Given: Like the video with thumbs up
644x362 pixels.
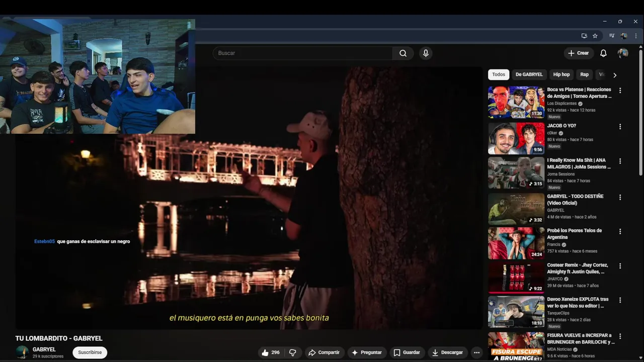Looking at the screenshot, I should point(270,352).
